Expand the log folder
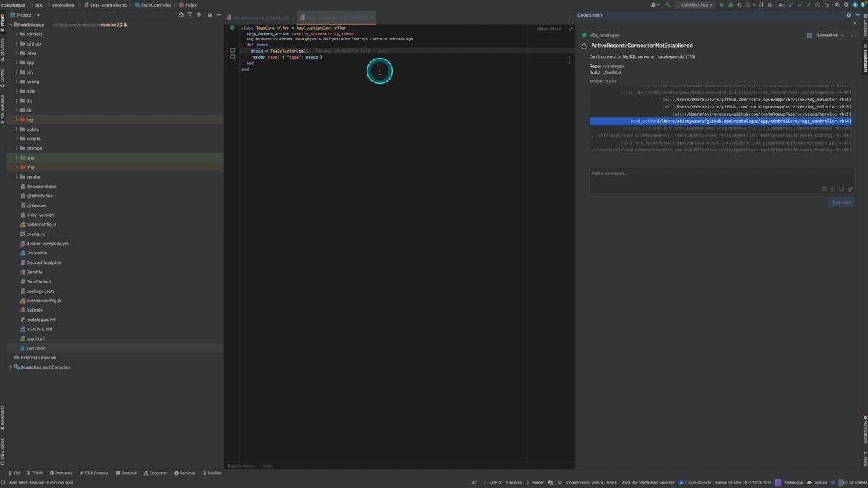Screen dimensions: 868x488 click(17, 120)
